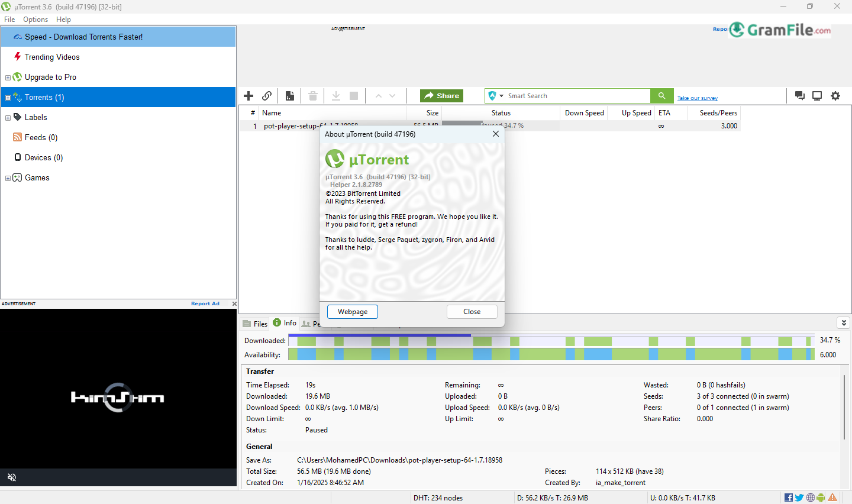Sort by Up Speed column header
This screenshot has height=504, width=852.
(632, 112)
